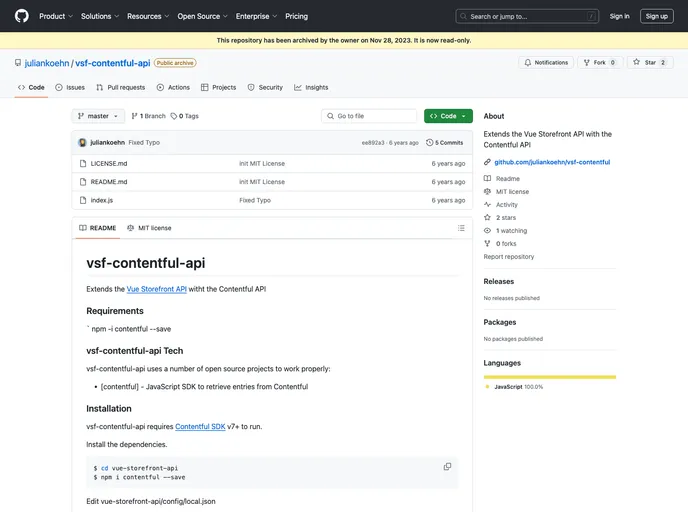Click the Public archive badge
The image size is (688, 512).
[x=175, y=63]
